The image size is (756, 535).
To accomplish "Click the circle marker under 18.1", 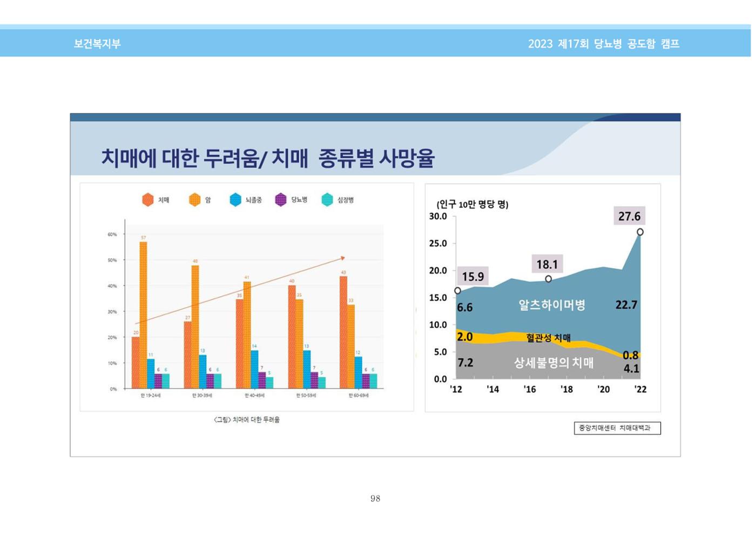I will click(548, 279).
